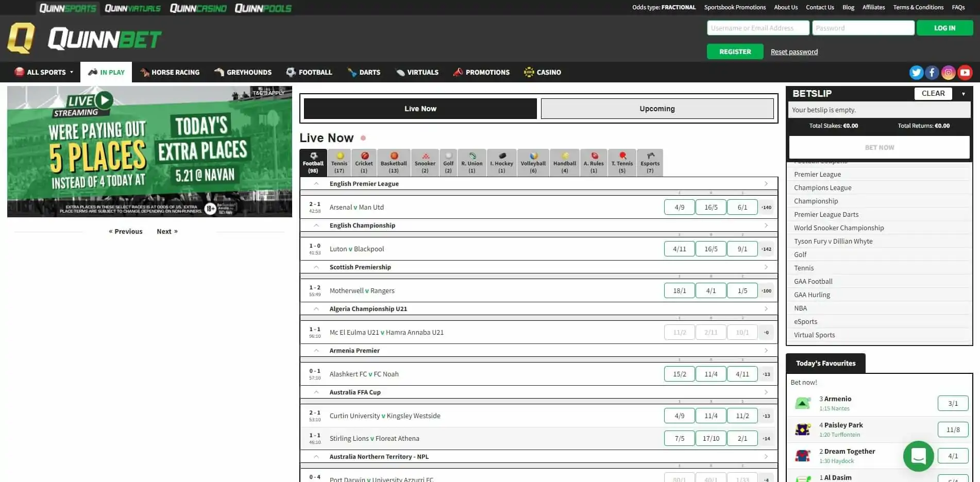The width and height of the screenshot is (980, 482).
Task: Expand the betslip options dropdown arrow
Action: click(964, 93)
